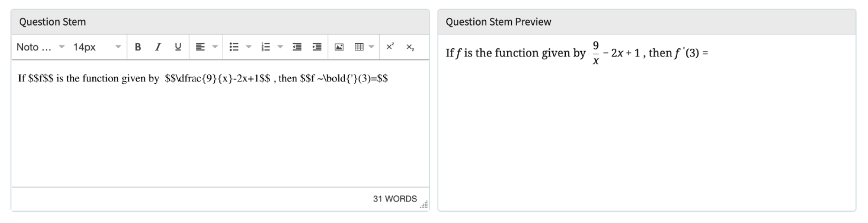Expand the alignment options arrow
The width and height of the screenshot is (868, 223).
(x=214, y=47)
